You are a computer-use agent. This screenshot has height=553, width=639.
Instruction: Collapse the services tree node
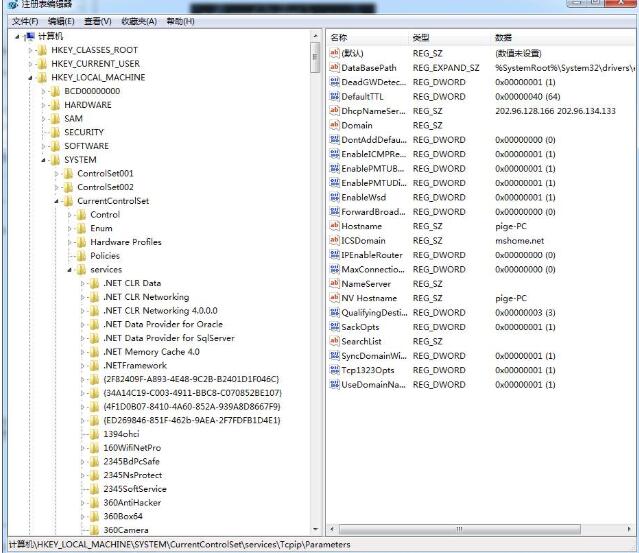70,270
